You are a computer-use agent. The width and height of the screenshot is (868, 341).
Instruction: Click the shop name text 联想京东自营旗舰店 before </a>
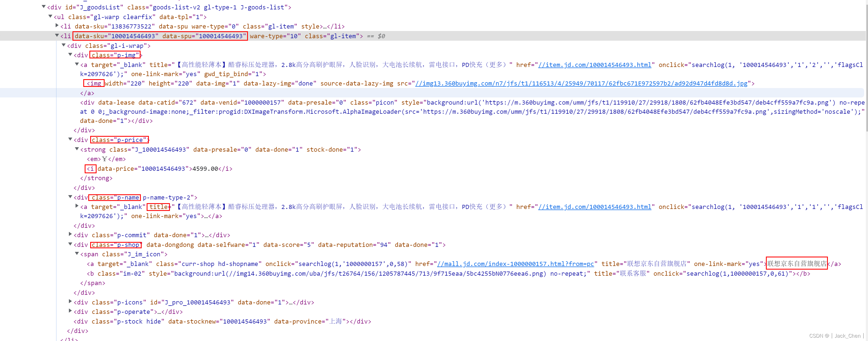click(x=797, y=264)
